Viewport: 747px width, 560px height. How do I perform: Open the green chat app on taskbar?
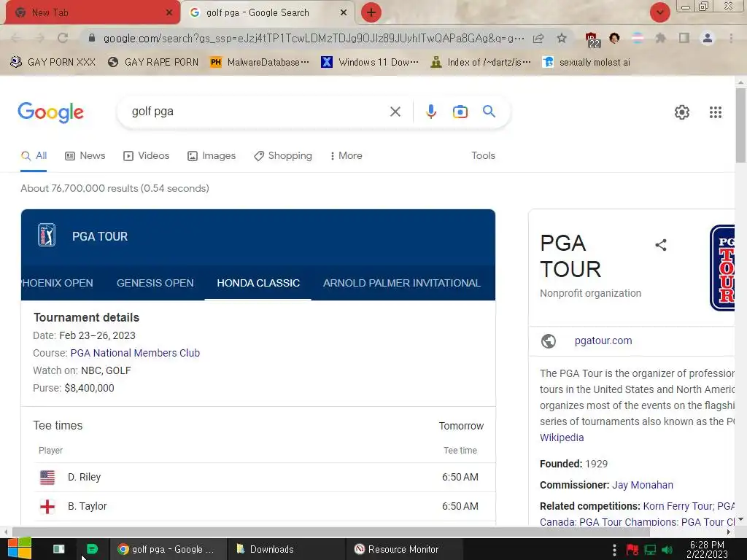(x=92, y=549)
